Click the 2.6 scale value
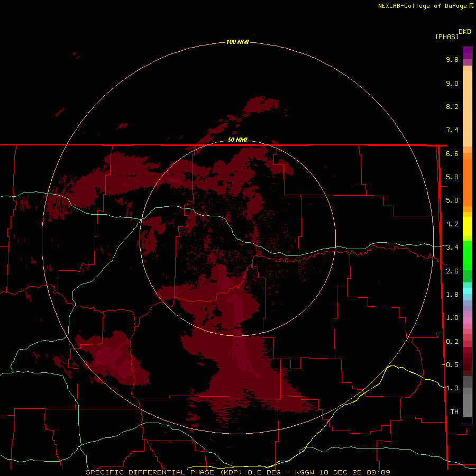The image size is (476, 476). pos(452,271)
